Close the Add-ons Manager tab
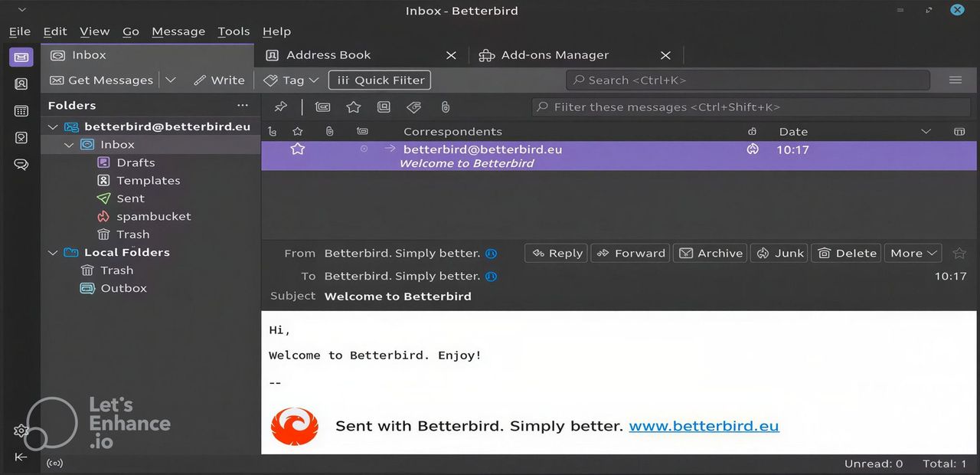Viewport: 980px width, 475px height. [x=665, y=55]
